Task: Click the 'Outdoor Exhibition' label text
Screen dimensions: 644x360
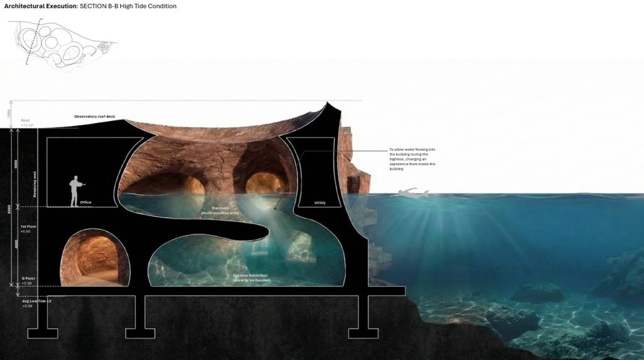Action: click(252, 277)
